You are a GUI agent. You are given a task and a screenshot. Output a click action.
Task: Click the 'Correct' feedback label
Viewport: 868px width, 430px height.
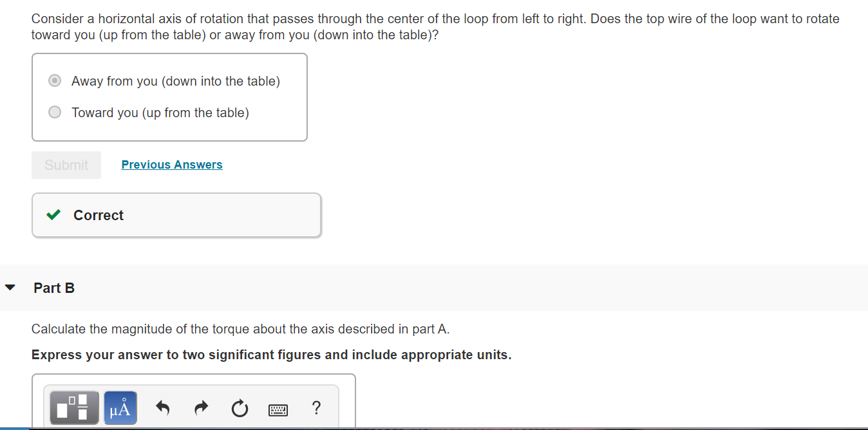(98, 215)
